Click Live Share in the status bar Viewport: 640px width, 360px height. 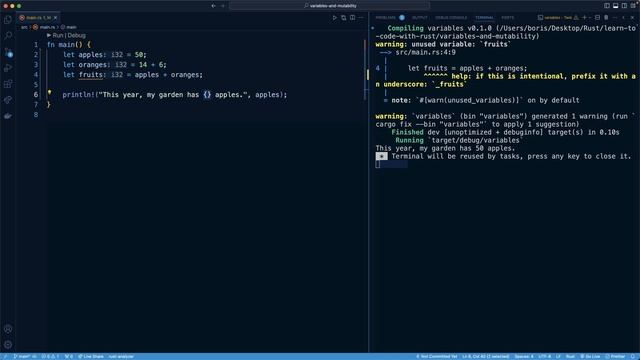91,356
